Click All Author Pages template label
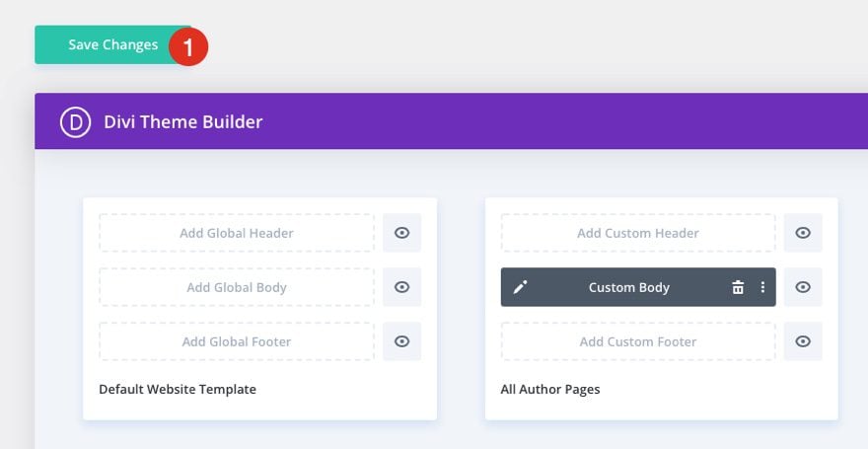 tap(550, 389)
